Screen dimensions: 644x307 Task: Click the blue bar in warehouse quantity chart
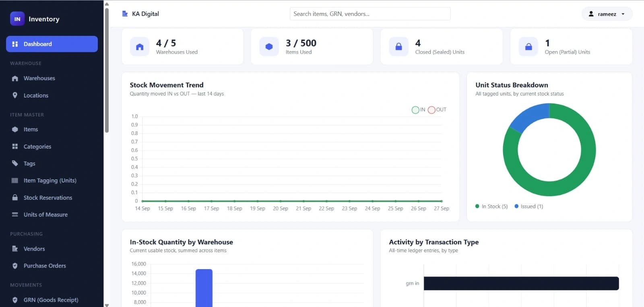click(x=204, y=288)
